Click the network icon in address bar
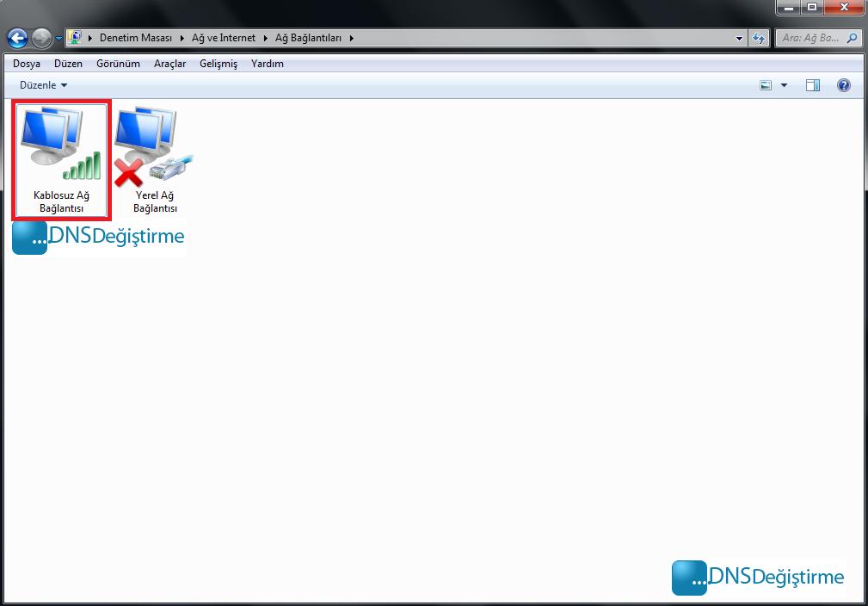The width and height of the screenshot is (868, 606). pos(75,37)
